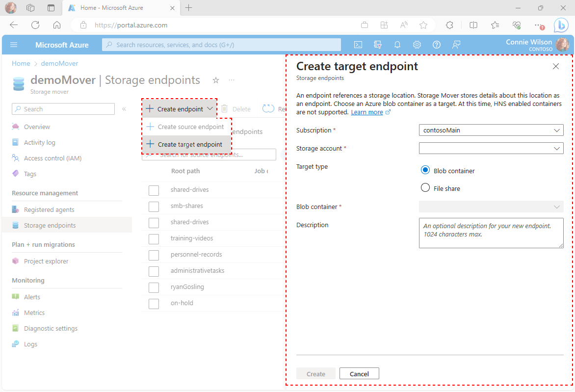Open the feedback icon in the Azure header

coord(456,45)
